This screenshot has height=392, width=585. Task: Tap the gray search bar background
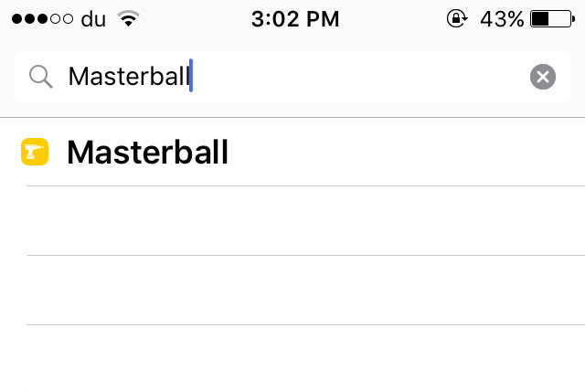point(292,111)
